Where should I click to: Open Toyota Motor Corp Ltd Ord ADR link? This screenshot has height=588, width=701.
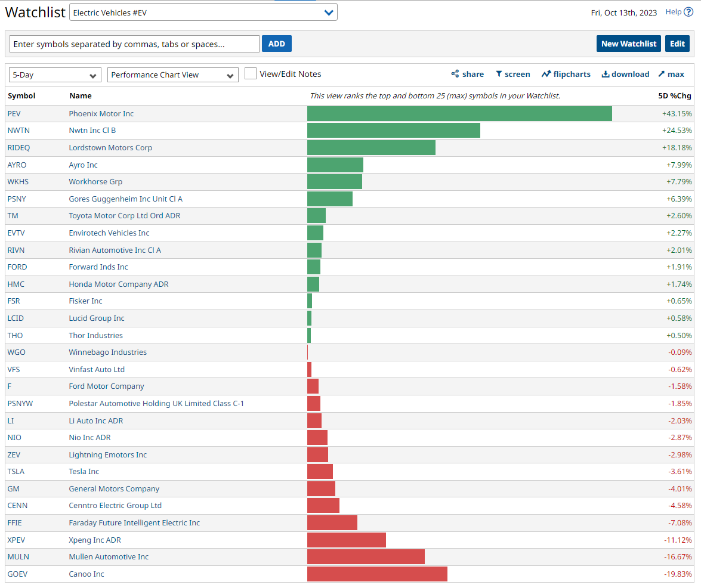125,216
